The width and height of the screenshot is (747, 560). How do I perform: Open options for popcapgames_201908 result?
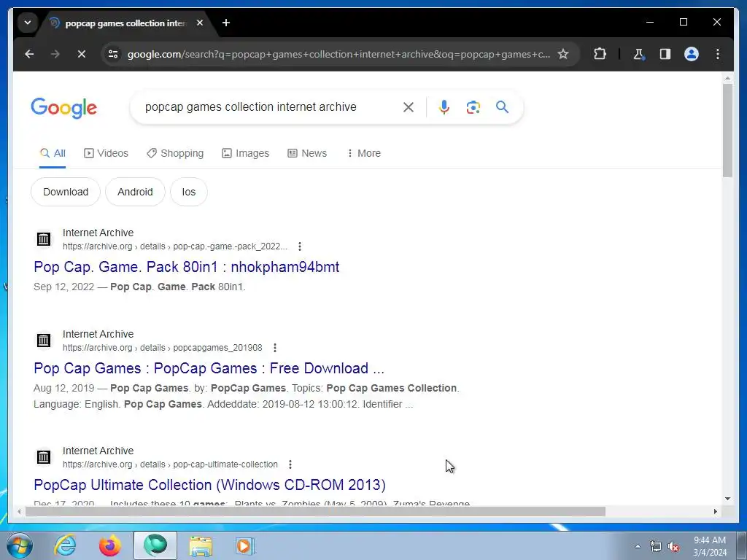pyautogui.click(x=275, y=348)
